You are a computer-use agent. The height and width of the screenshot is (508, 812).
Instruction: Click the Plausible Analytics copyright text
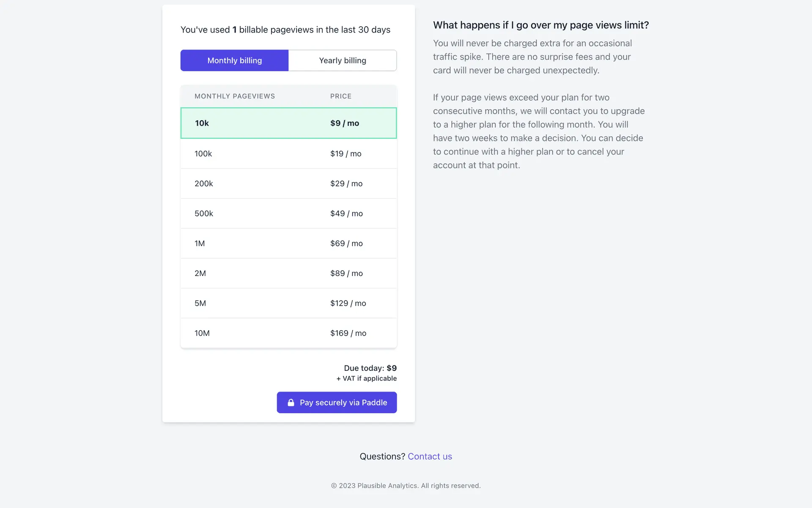(406, 486)
